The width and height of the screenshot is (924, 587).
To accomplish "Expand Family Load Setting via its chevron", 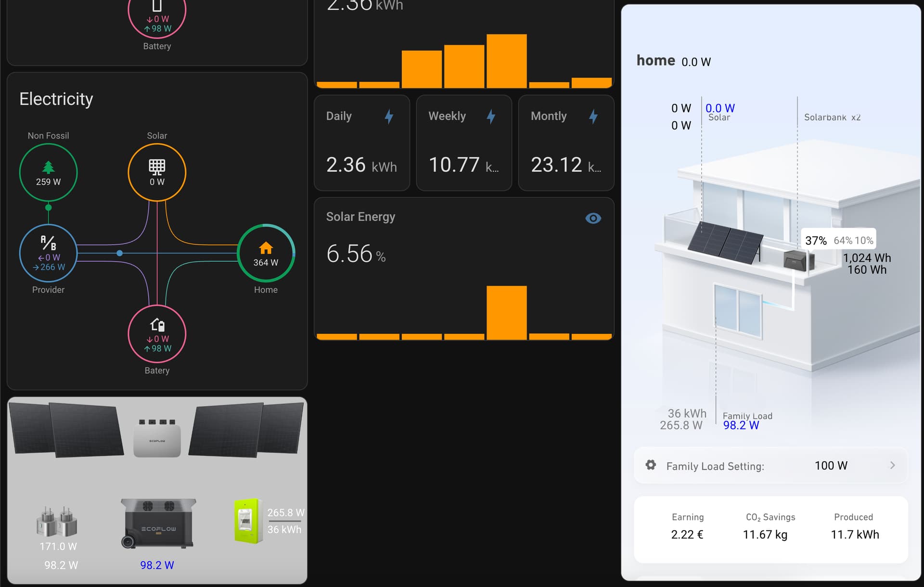I will [892, 465].
